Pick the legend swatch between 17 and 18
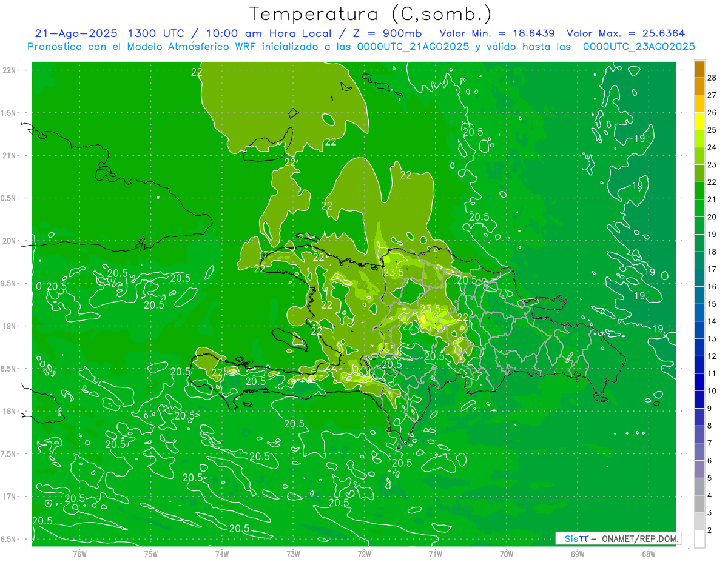The height and width of the screenshot is (562, 728). 699,261
